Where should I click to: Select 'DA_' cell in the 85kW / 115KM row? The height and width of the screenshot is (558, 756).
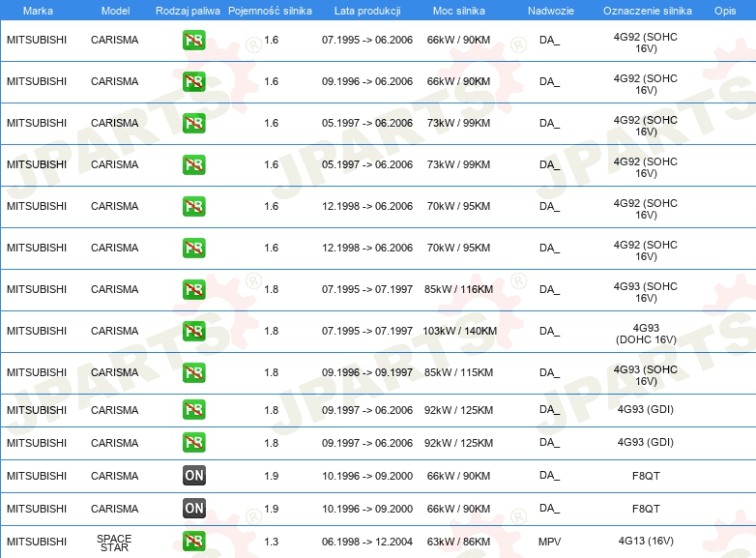click(550, 372)
